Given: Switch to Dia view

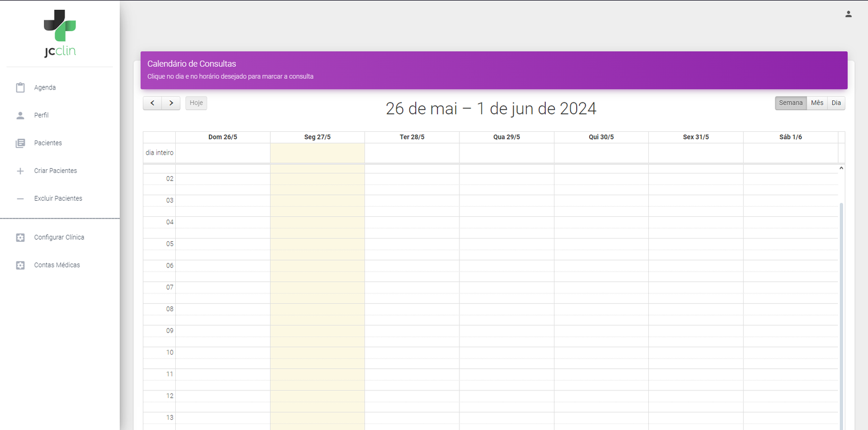Looking at the screenshot, I should 836,103.
